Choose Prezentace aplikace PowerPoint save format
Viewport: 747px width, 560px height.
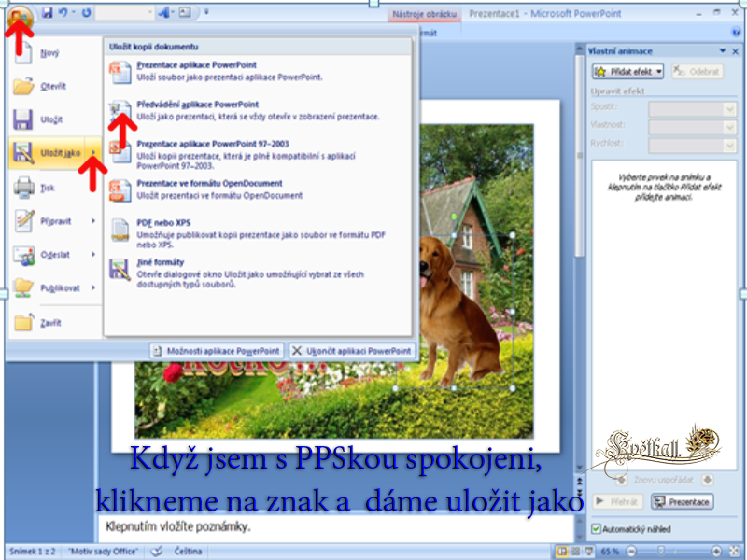(x=258, y=71)
